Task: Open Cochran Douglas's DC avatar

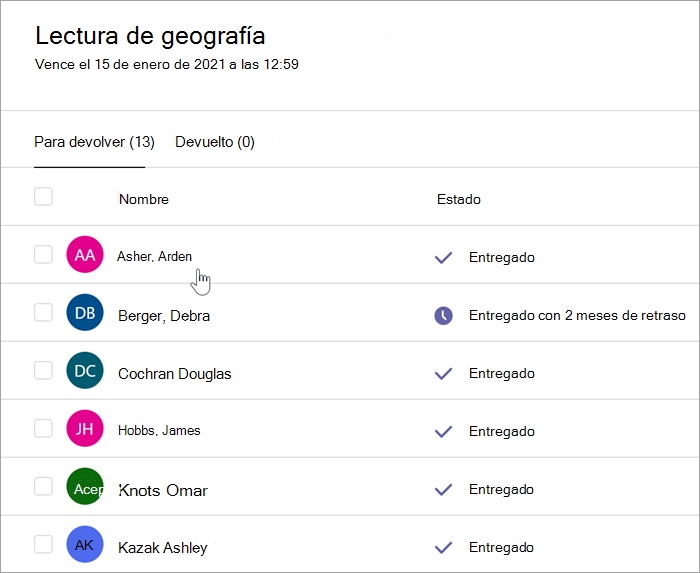Action: point(85,370)
